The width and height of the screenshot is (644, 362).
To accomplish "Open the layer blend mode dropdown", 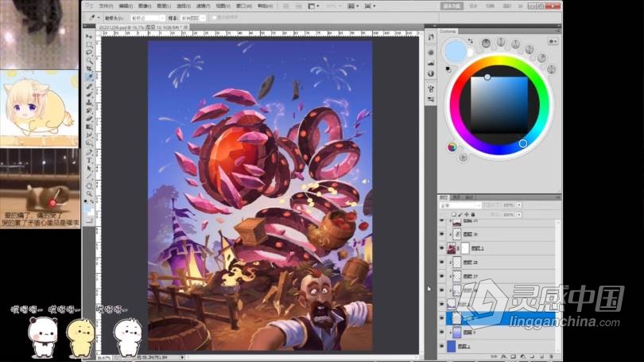I will pos(460,205).
